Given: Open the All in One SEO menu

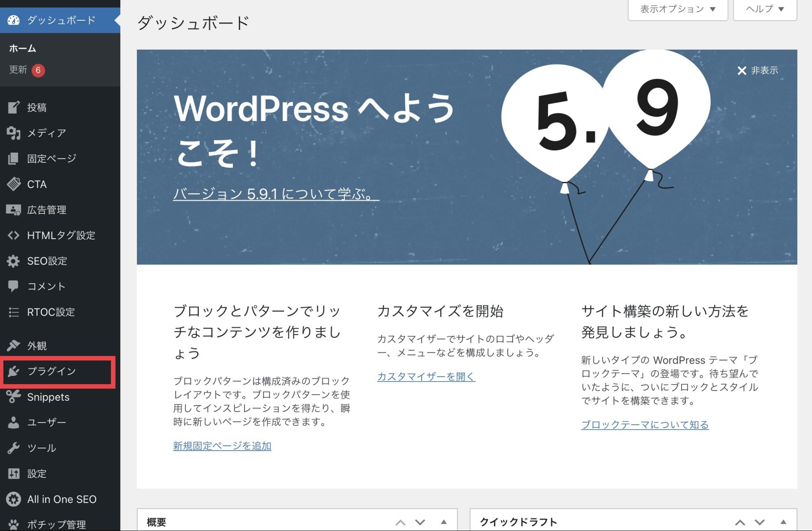Looking at the screenshot, I should 60,499.
